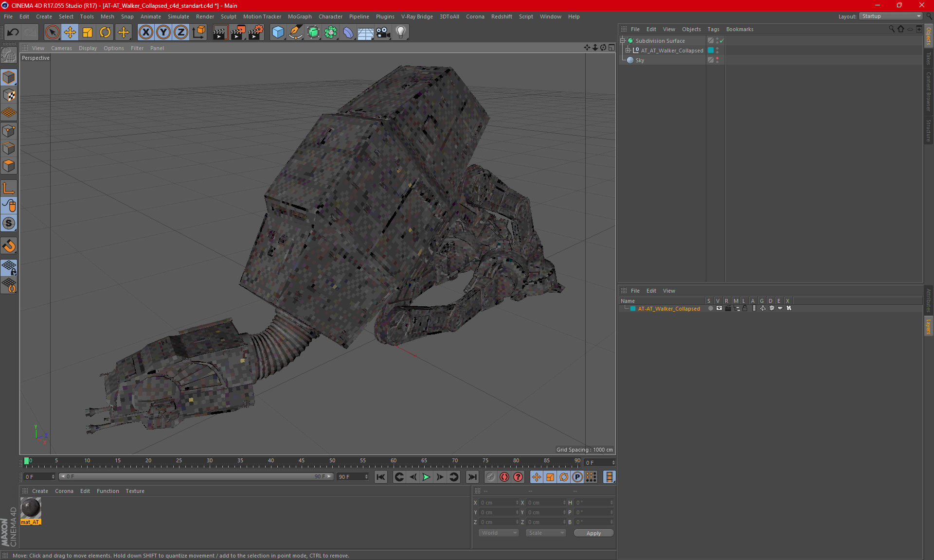
Task: Click the Undo arrow icon
Action: [13, 33]
